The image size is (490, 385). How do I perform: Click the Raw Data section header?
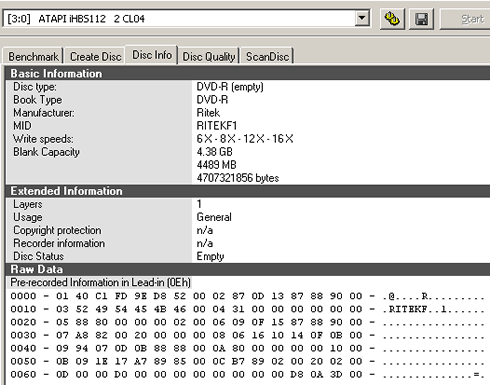tap(248, 269)
